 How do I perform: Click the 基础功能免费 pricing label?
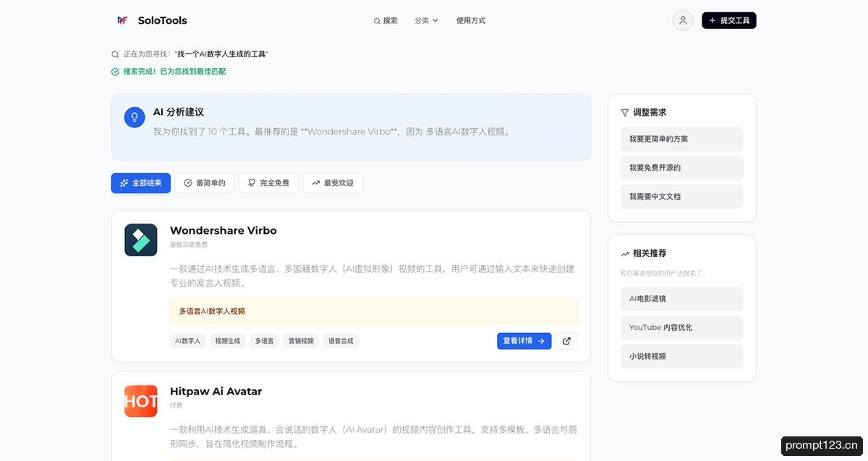coord(189,245)
